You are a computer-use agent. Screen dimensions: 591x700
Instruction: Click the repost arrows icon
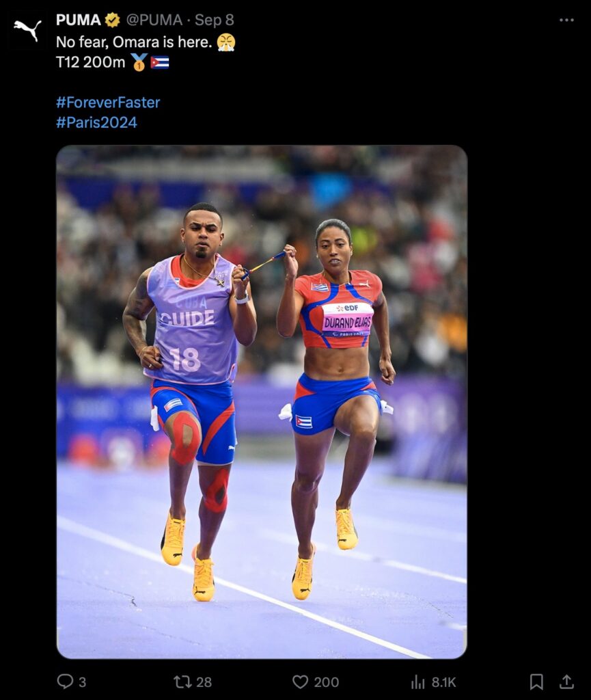pyautogui.click(x=182, y=682)
